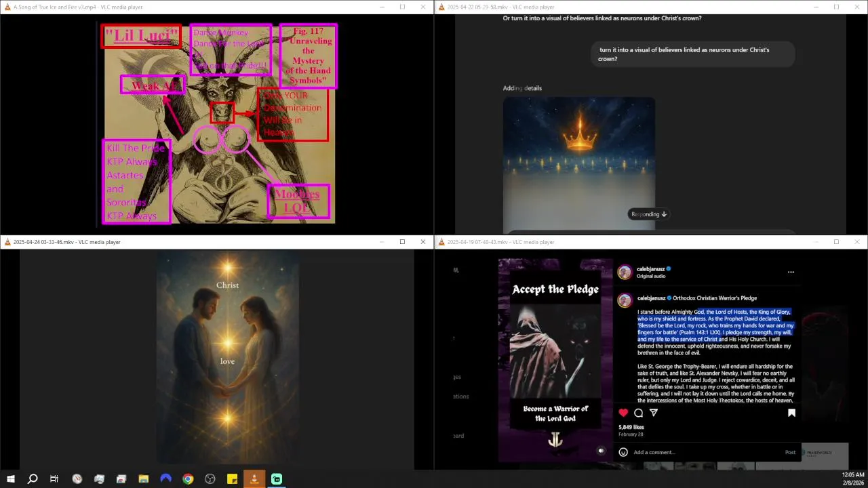Click VLC cone icon of 2025-04-22 window
Screen dimensions: 868x488
tap(441, 7)
